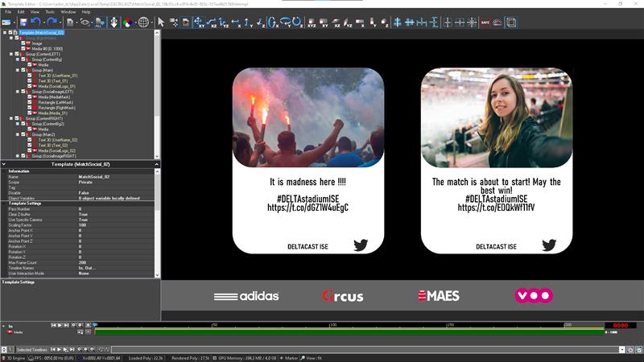Toggle the SAFE area display icon

(x=485, y=22)
